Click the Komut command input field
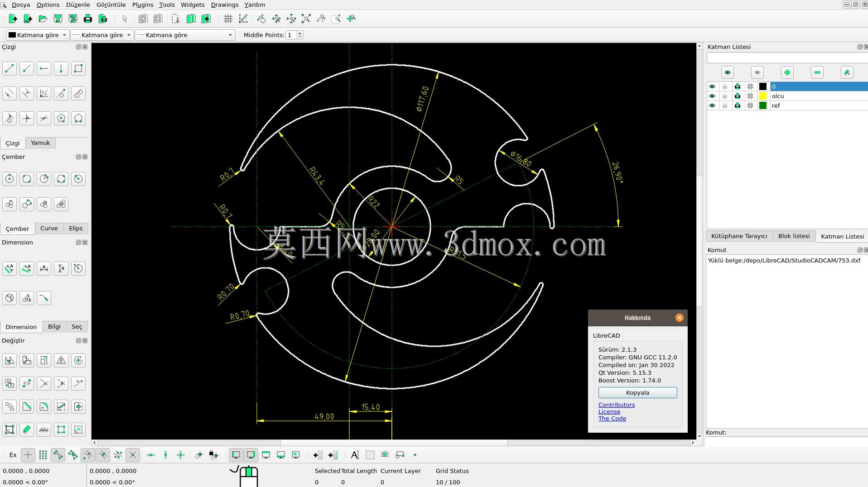The height and width of the screenshot is (487, 868). (x=787, y=441)
